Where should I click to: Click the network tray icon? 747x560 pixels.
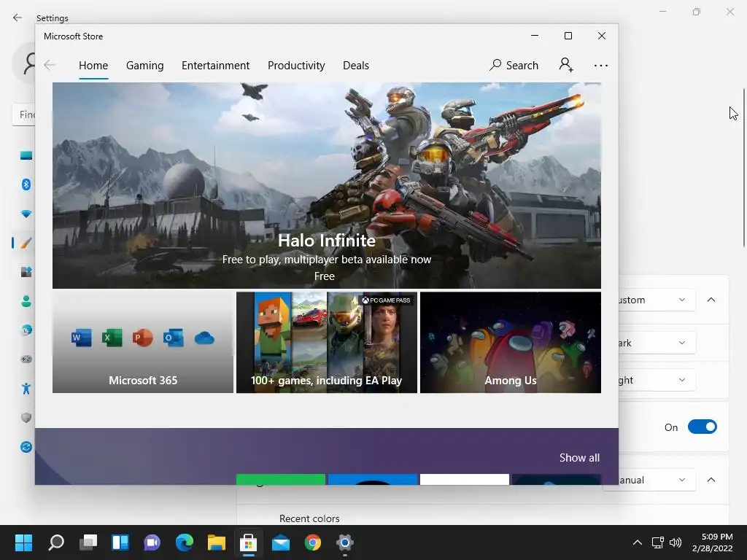(658, 542)
